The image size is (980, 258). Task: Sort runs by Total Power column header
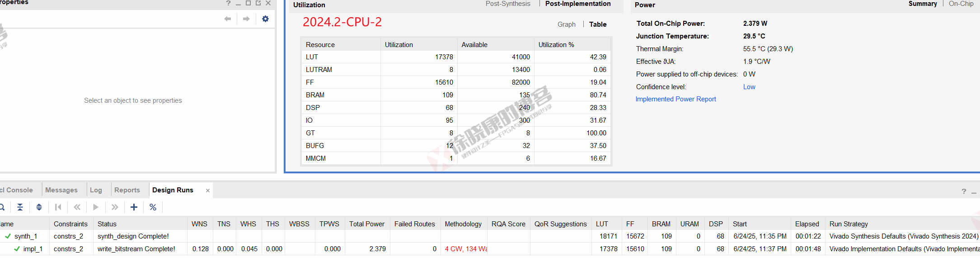[367, 224]
